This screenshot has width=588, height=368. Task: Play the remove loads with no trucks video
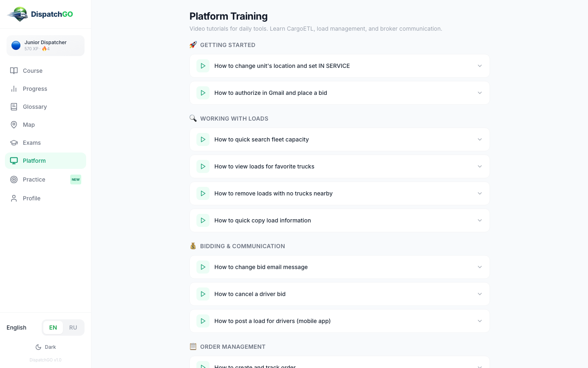[x=203, y=193]
